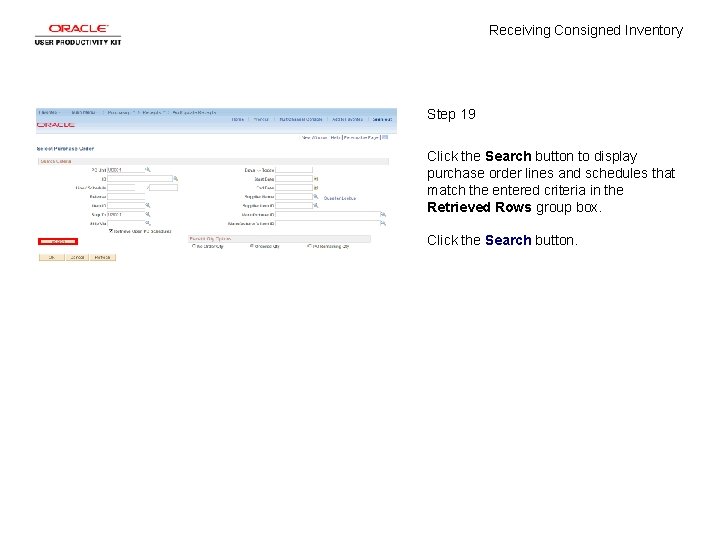Click the icon after Personalize Page
This screenshot has width=720, height=540.
385,137
